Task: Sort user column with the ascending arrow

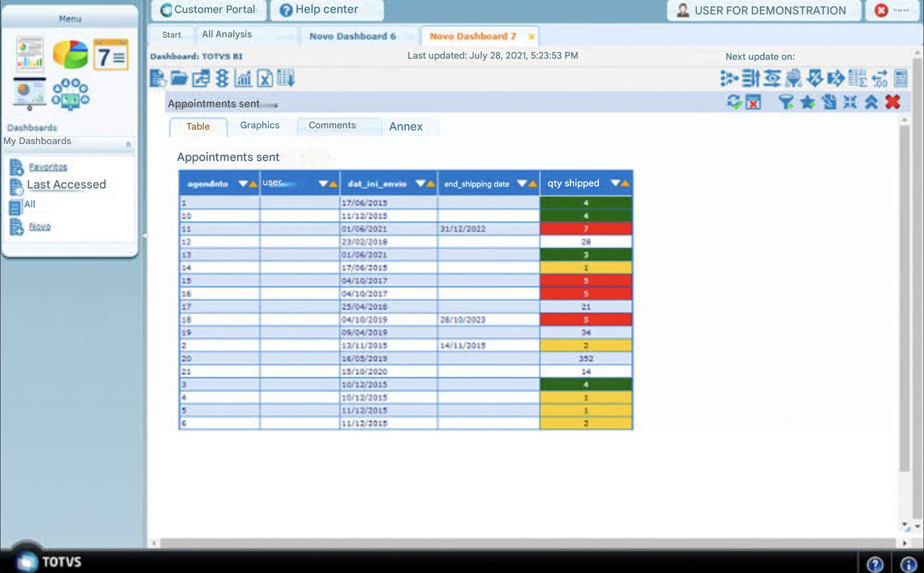Action: [x=333, y=184]
